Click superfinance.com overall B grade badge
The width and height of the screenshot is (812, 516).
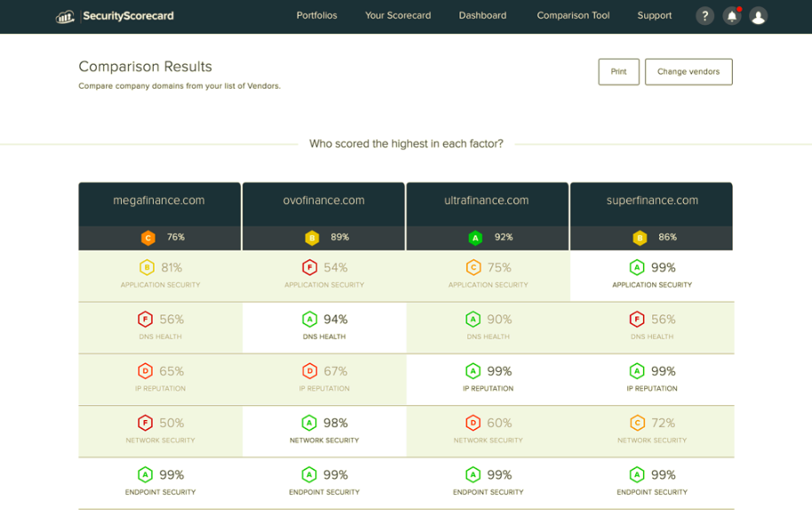[640, 237]
